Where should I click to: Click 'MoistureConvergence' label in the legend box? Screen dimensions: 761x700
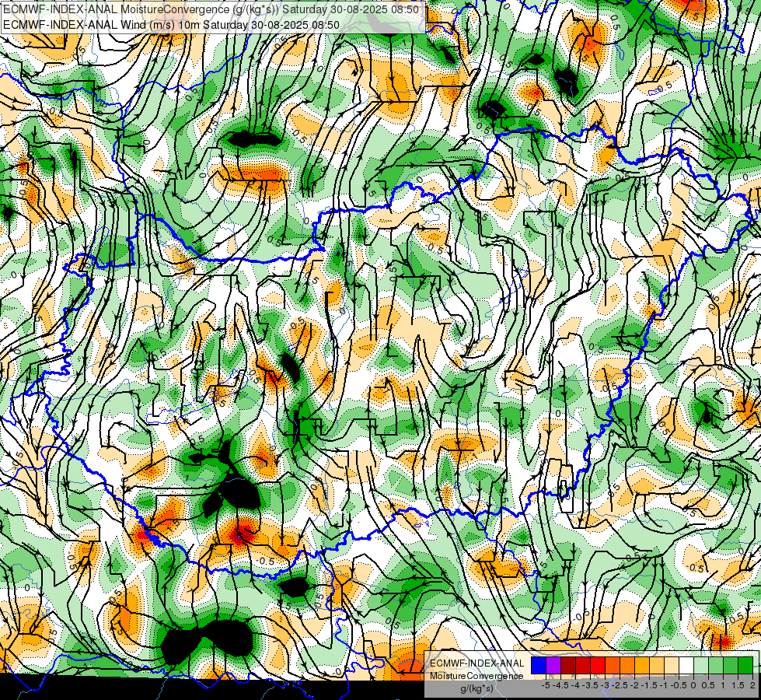[x=476, y=676]
